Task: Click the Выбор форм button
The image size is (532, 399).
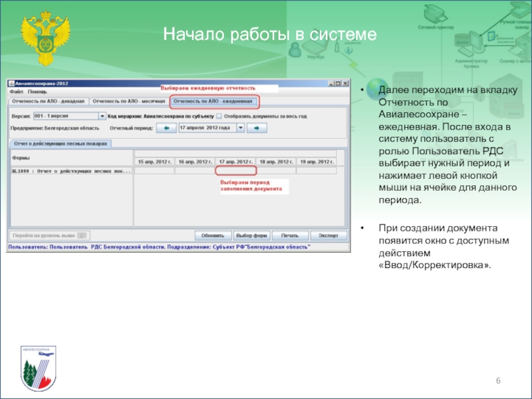Action: [252, 235]
